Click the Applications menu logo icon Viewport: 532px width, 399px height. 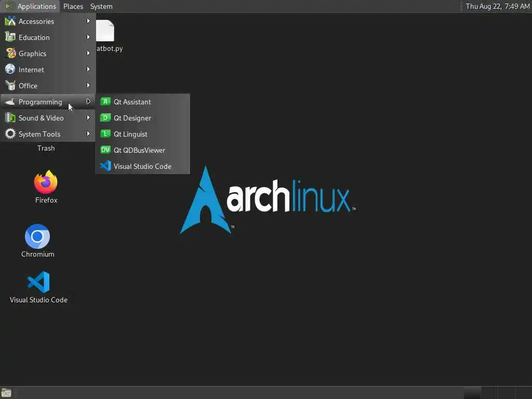9,6
